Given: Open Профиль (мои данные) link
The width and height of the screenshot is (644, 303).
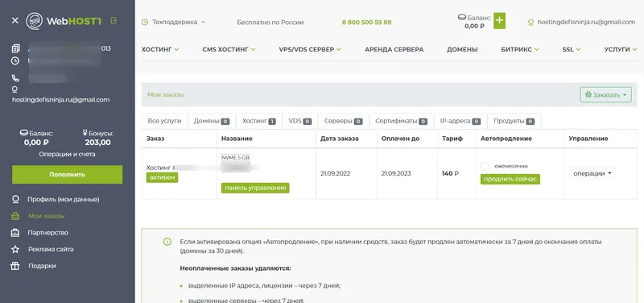Looking at the screenshot, I should pos(64,199).
